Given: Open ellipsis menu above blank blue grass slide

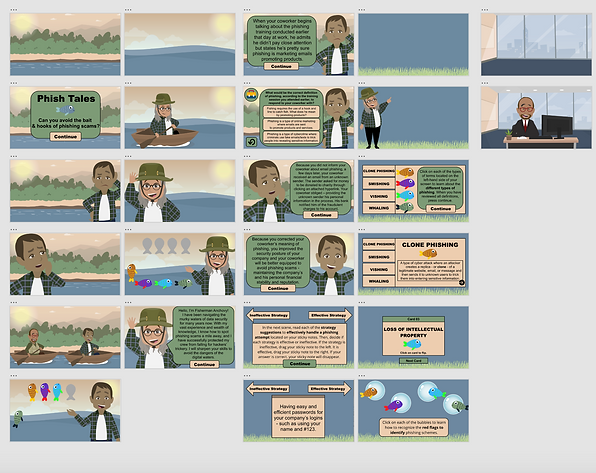Looking at the screenshot, I should 362,10.
